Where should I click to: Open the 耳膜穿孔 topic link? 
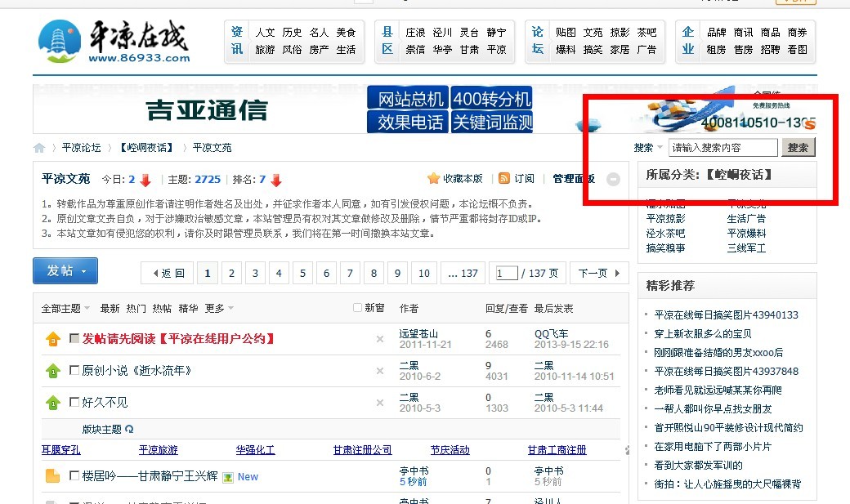click(x=60, y=450)
